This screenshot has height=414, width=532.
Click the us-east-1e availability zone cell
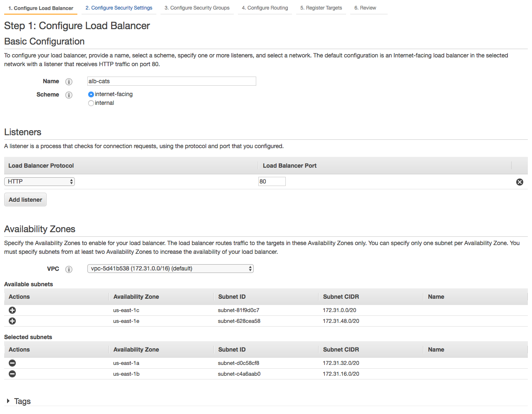point(126,321)
